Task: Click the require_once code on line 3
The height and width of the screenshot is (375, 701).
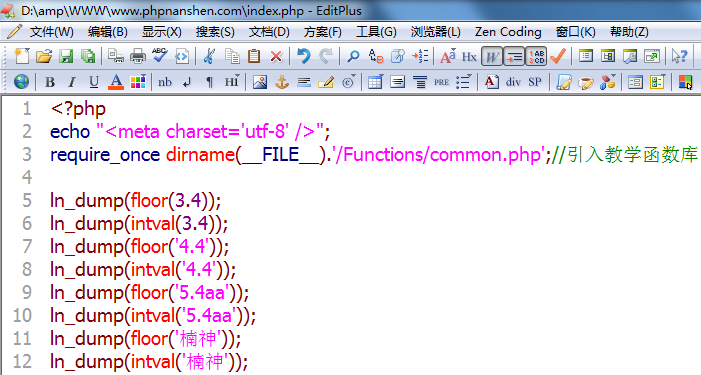Action: [x=105, y=155]
